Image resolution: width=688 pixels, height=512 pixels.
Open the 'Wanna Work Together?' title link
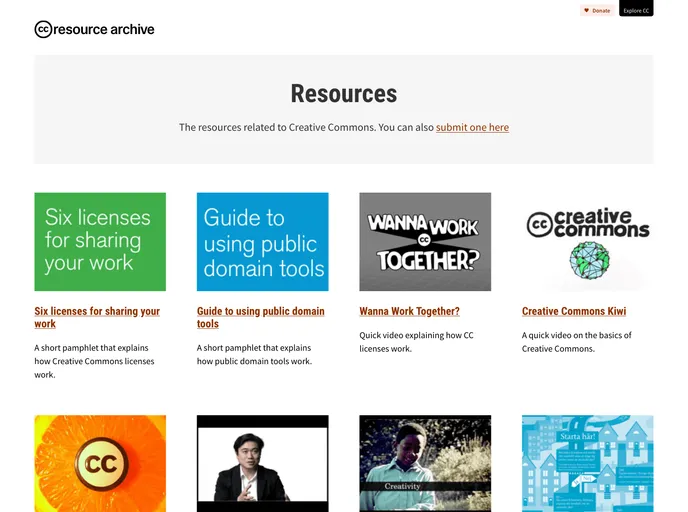click(409, 311)
